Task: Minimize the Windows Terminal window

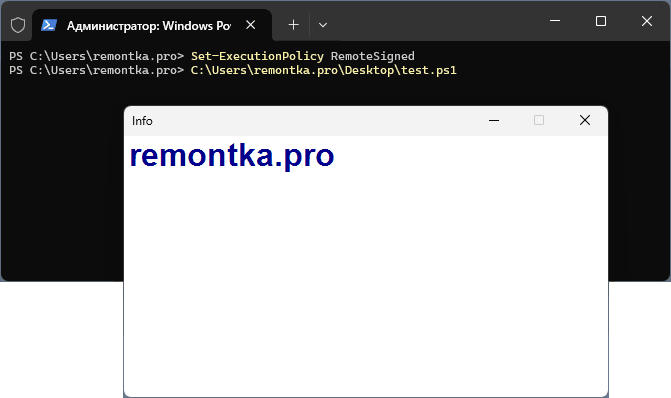Action: (x=555, y=21)
